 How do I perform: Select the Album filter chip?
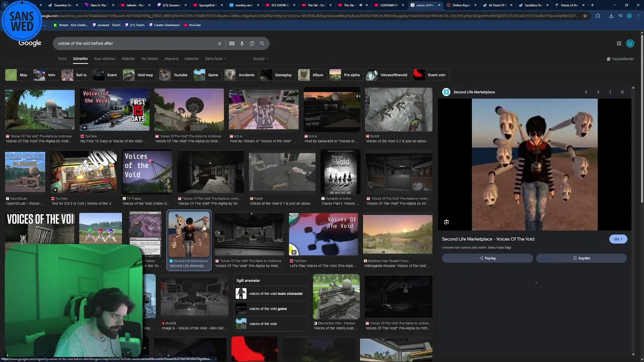tap(312, 75)
